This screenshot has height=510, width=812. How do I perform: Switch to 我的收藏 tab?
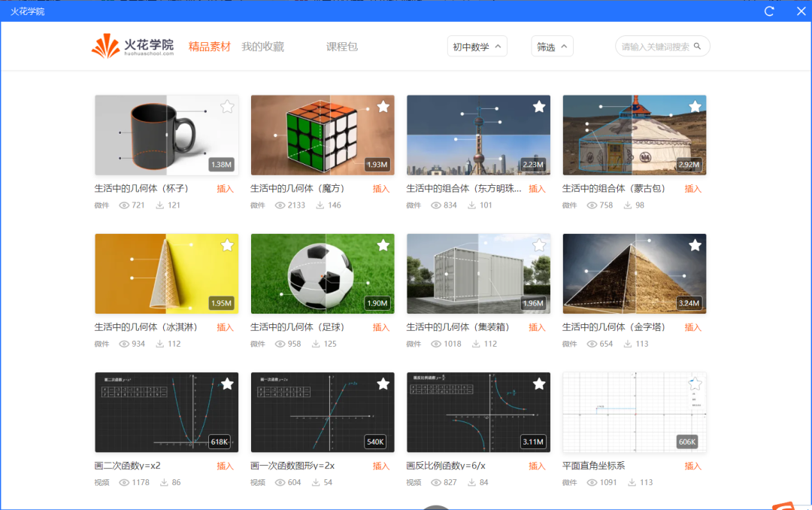262,47
